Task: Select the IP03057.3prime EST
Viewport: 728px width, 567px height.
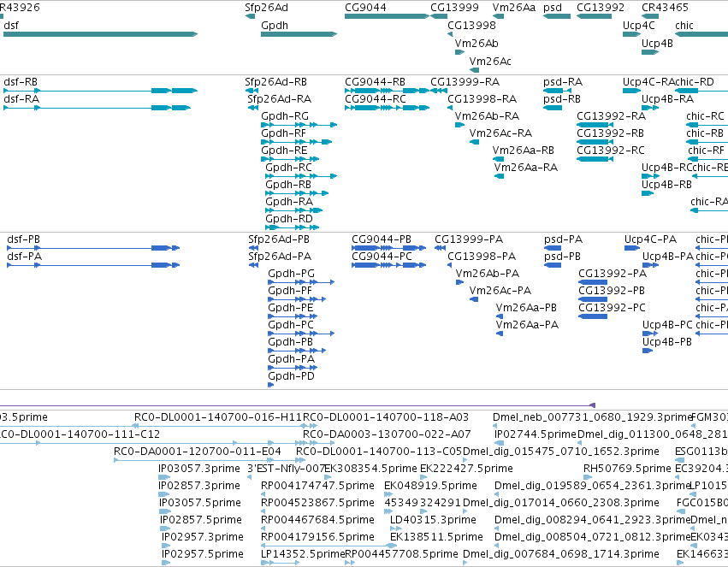Action: [x=164, y=477]
